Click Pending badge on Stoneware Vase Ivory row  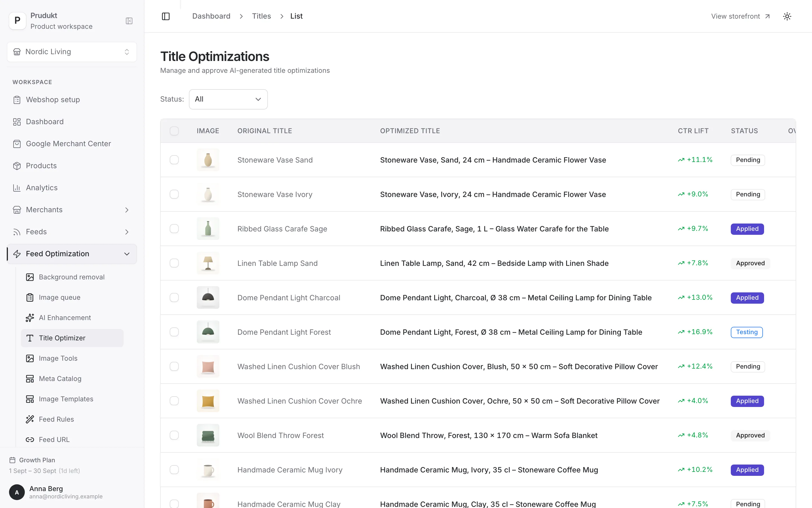click(748, 194)
